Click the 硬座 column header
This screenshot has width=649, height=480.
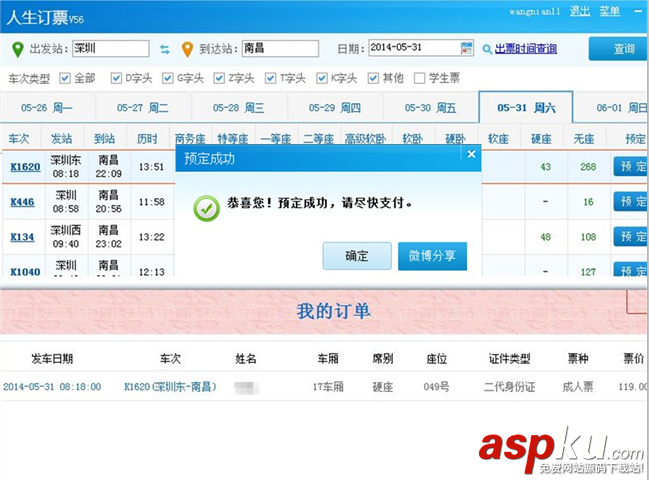pyautogui.click(x=541, y=138)
